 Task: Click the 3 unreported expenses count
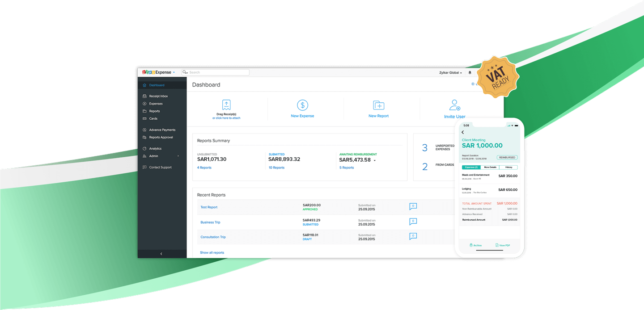coord(425,148)
